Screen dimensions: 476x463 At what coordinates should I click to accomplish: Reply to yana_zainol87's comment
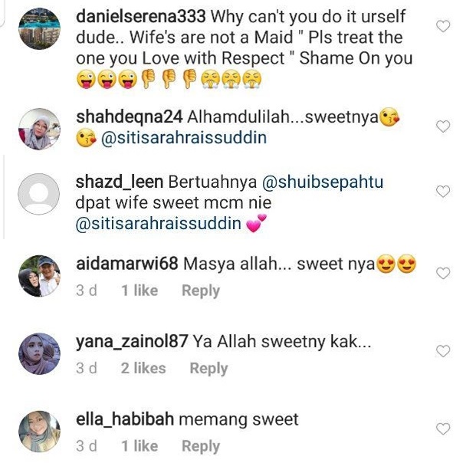coord(208,369)
